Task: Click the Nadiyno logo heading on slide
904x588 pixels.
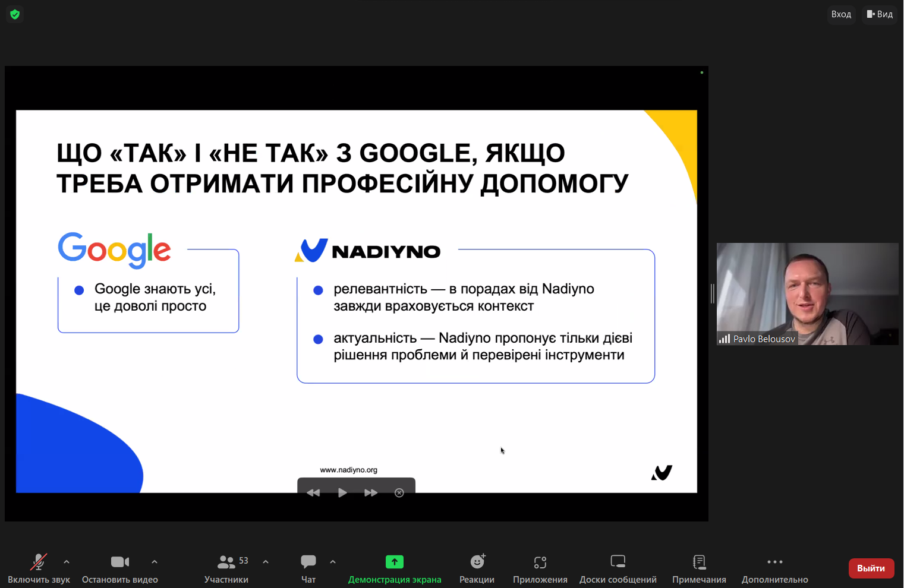Action: coord(368,251)
